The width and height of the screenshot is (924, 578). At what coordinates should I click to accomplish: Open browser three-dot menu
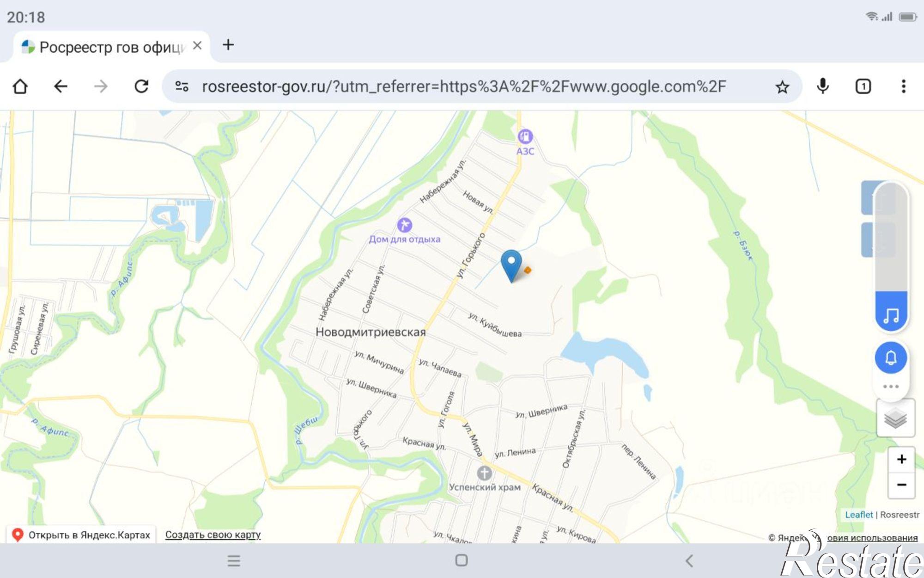[x=904, y=86]
